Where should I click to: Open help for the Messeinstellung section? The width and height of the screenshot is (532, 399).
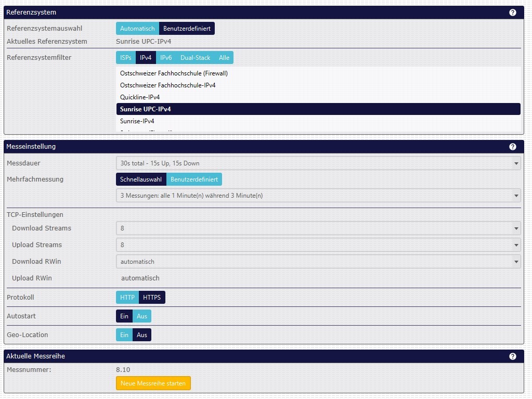[513, 147]
